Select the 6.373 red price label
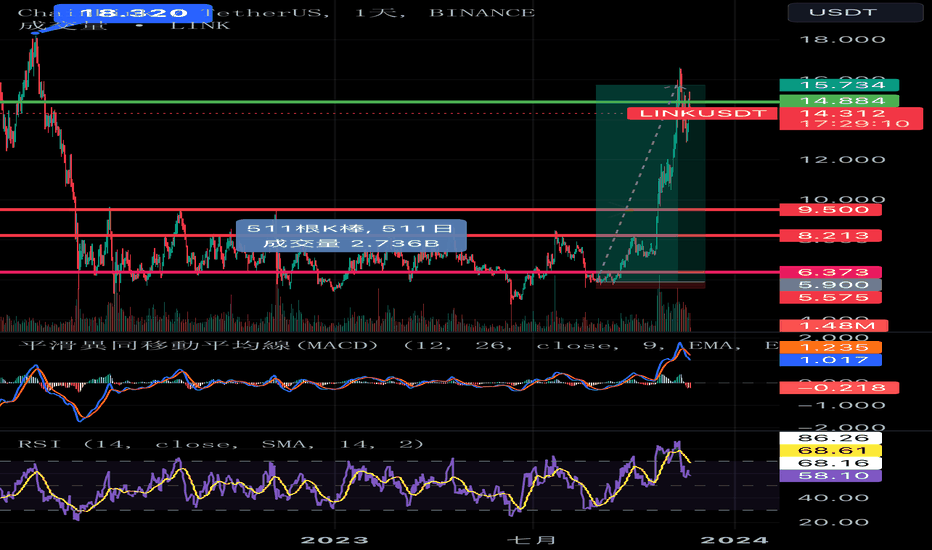The height and width of the screenshot is (550, 932). coord(830,272)
